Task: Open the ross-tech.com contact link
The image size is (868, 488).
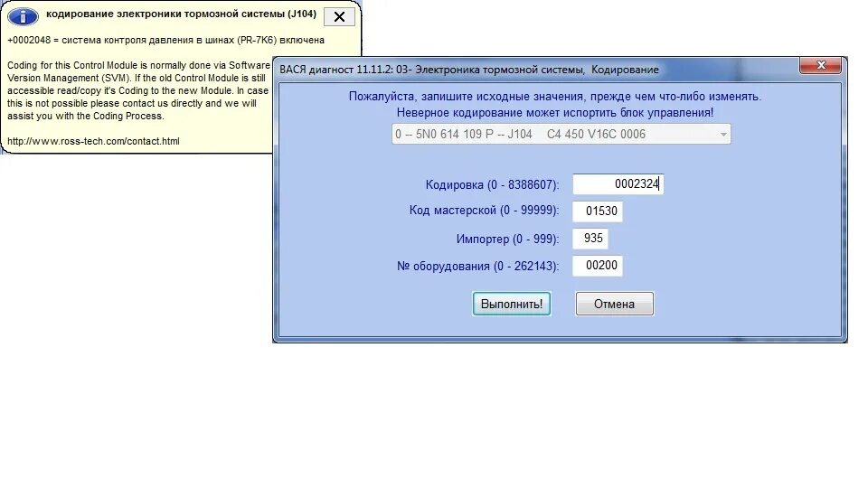Action: pyautogui.click(x=93, y=141)
